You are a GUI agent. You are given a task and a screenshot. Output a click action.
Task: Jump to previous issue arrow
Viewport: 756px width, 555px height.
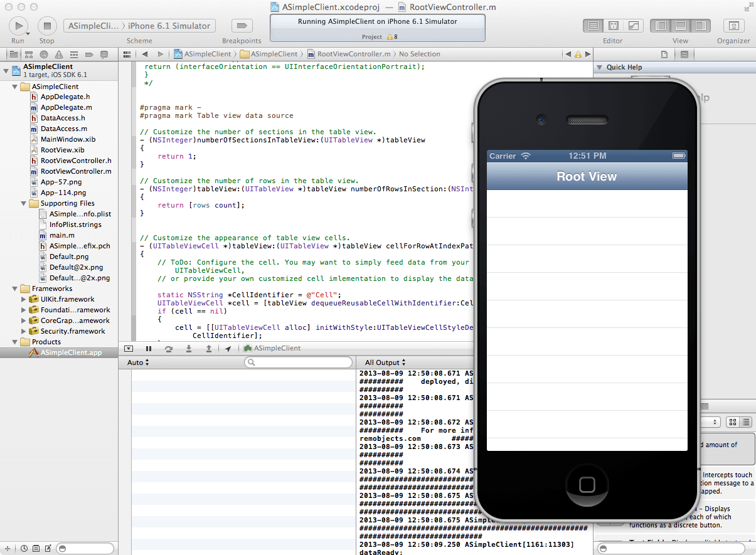pyautogui.click(x=568, y=55)
